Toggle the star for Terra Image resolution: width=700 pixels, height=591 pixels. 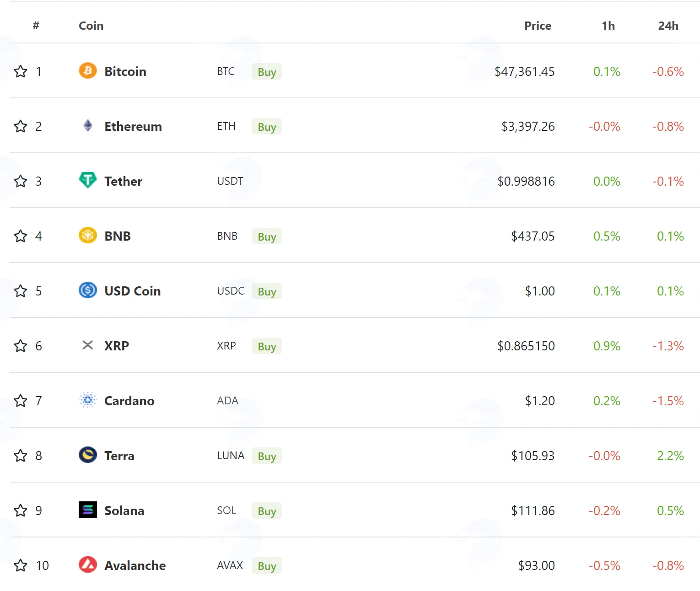click(x=21, y=456)
